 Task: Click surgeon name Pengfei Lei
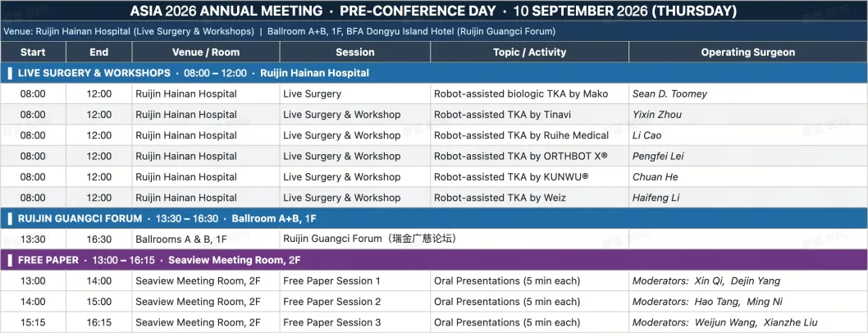coord(658,157)
